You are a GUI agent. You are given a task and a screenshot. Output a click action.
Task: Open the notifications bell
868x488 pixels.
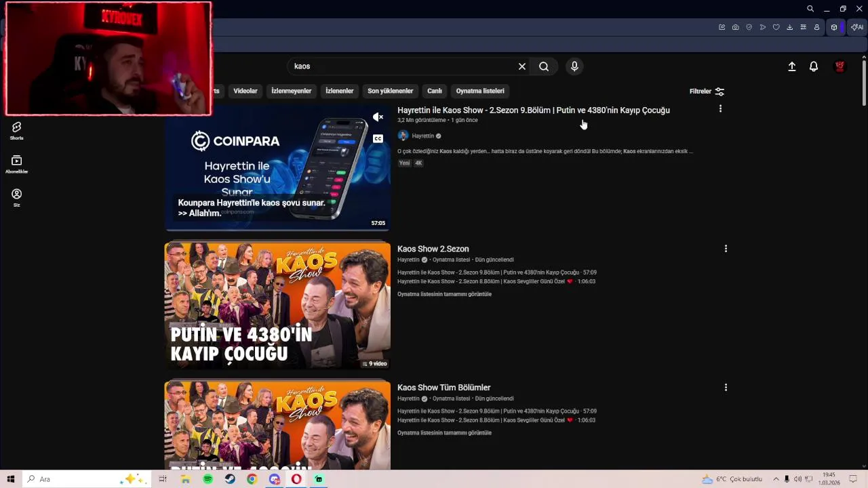coord(814,66)
